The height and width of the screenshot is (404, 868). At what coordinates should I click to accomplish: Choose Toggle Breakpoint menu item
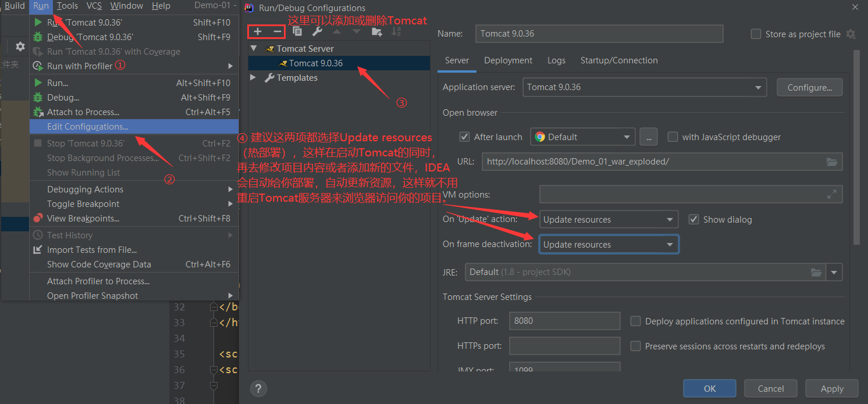[134, 203]
